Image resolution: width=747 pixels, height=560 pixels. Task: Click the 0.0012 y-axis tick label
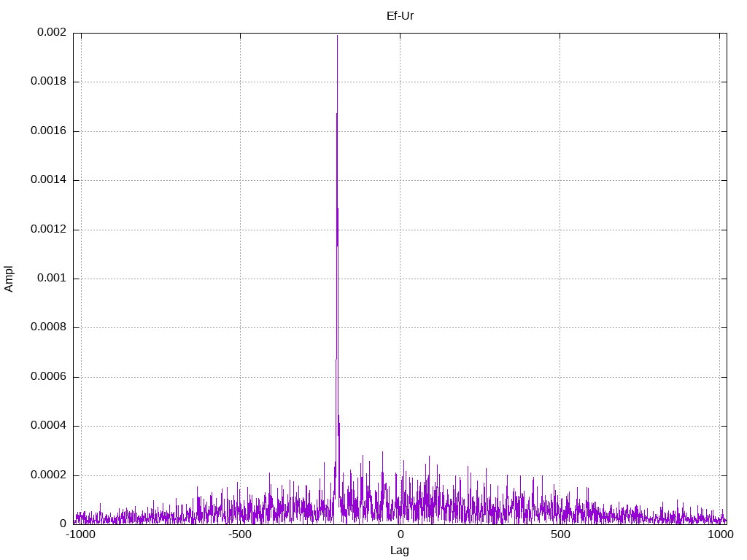(x=49, y=229)
